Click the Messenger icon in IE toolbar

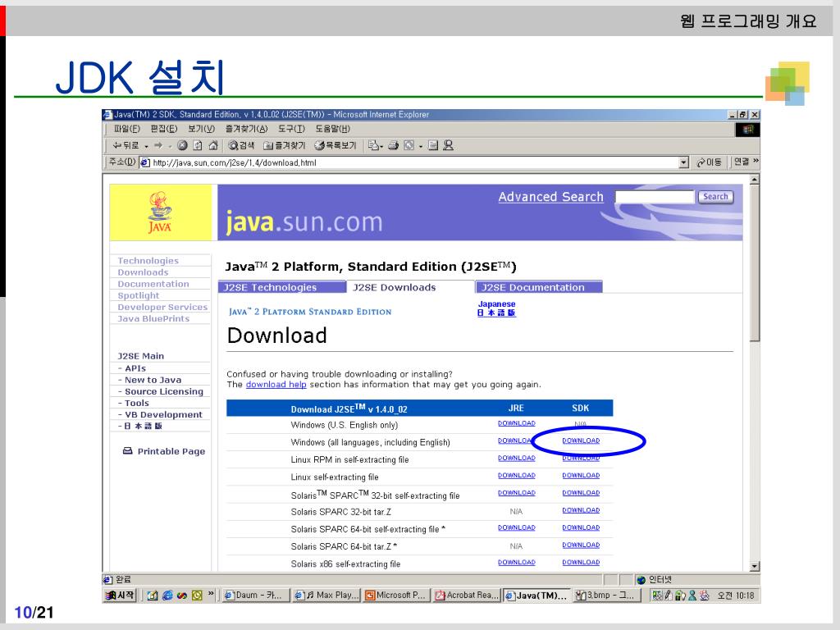tap(449, 146)
